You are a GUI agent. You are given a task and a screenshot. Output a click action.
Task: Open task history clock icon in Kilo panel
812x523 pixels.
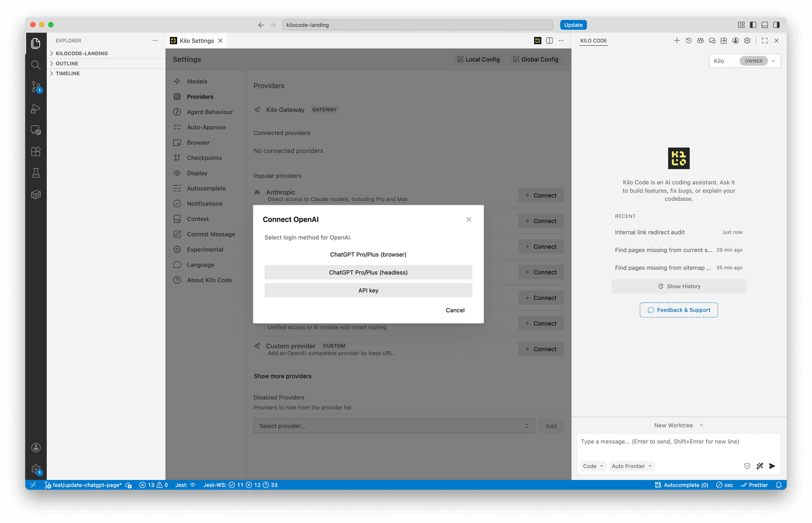click(x=689, y=41)
